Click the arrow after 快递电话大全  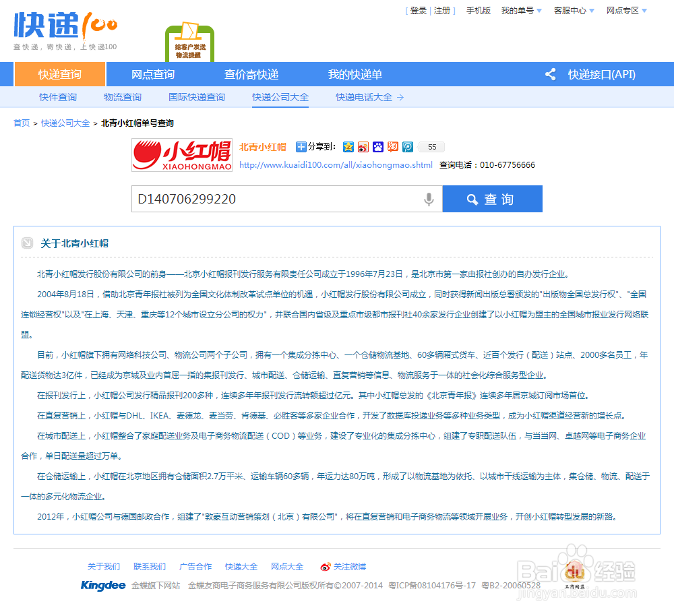tap(400, 98)
